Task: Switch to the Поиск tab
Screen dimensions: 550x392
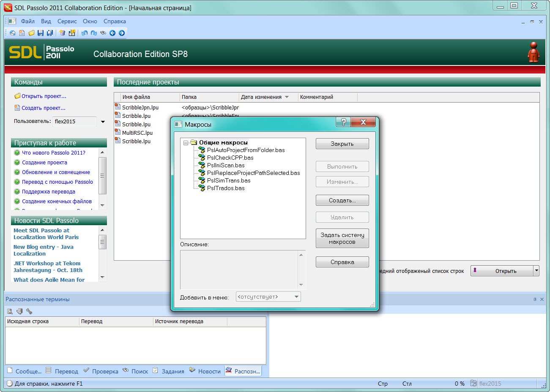Action: pos(135,371)
